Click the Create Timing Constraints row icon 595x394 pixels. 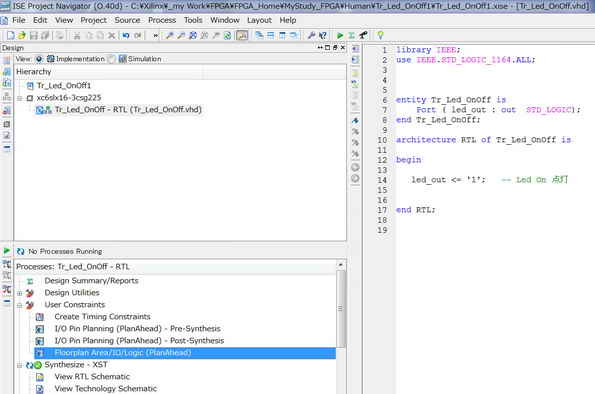[39, 317]
